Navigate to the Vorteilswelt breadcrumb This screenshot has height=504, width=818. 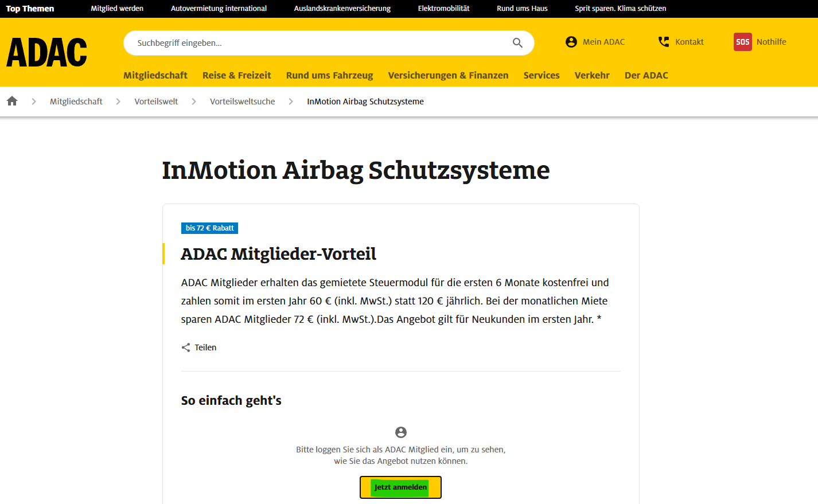156,101
